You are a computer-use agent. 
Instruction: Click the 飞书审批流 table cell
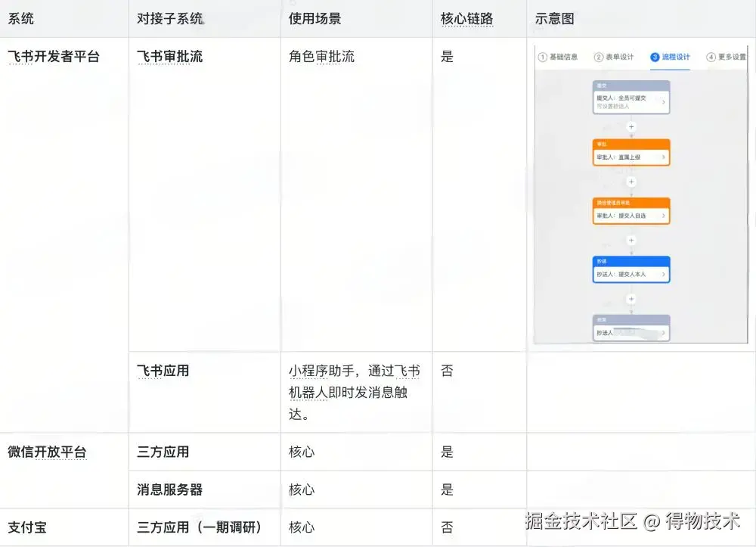(169, 56)
